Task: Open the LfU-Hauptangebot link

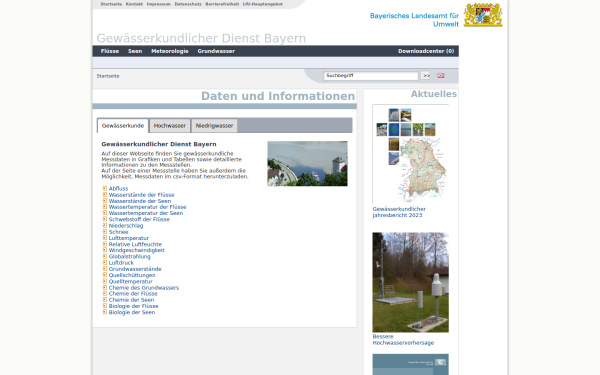Action: (x=262, y=4)
